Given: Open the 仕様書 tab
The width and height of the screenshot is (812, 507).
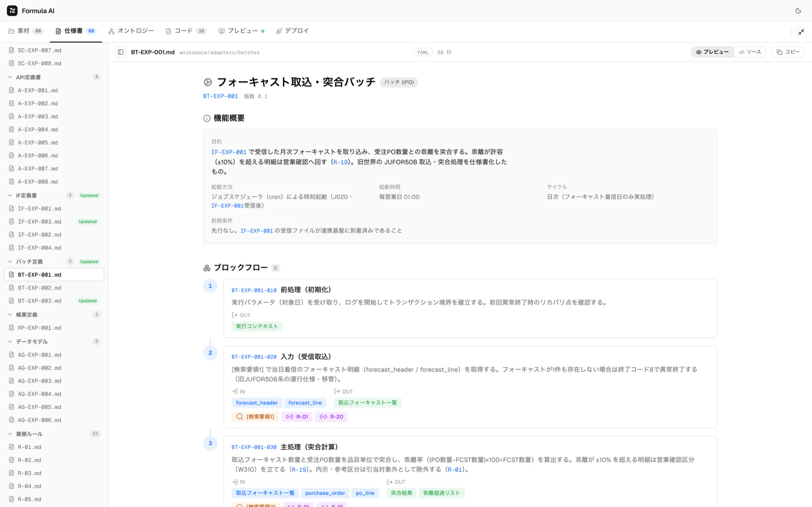Looking at the screenshot, I should pos(76,31).
